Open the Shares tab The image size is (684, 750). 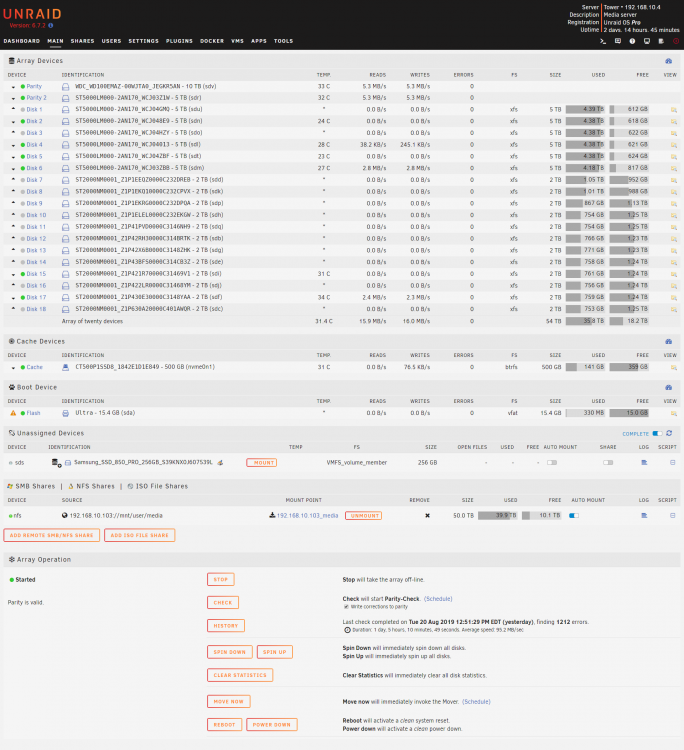pyautogui.click(x=82, y=41)
